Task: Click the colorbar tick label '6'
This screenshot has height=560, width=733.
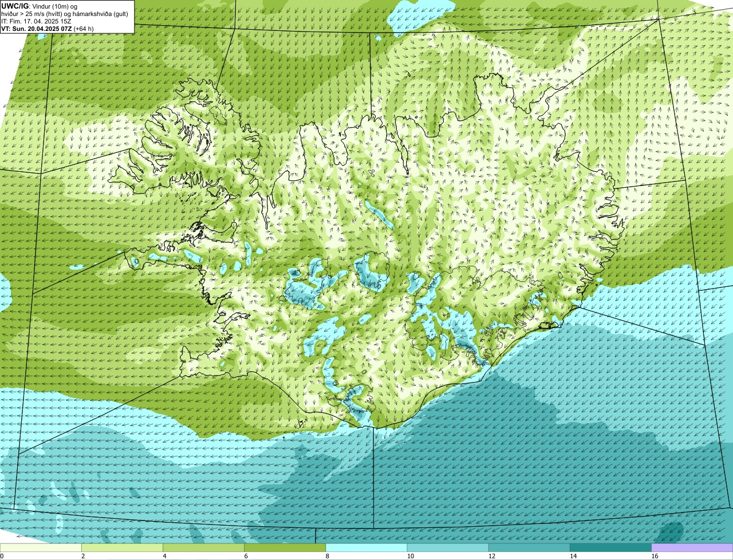Action: point(246,556)
